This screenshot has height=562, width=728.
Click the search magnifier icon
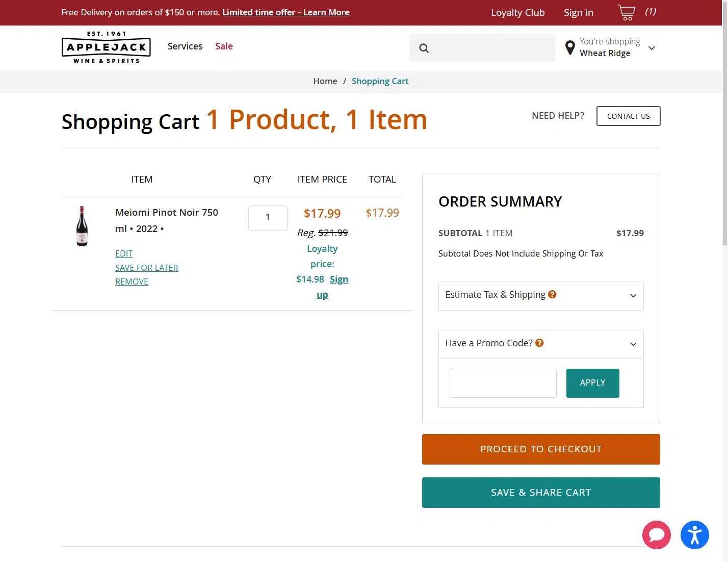(x=424, y=48)
